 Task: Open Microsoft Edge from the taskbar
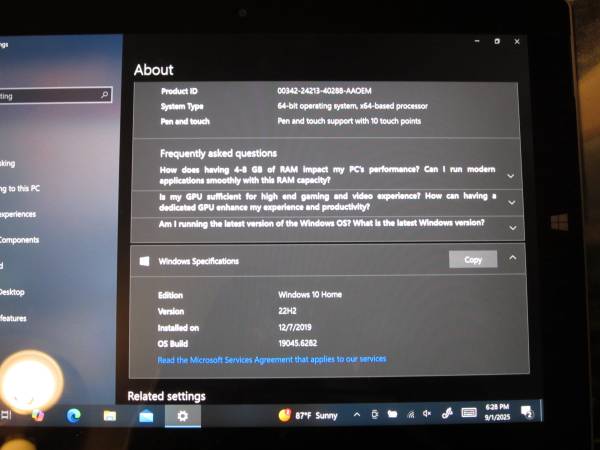[73, 415]
